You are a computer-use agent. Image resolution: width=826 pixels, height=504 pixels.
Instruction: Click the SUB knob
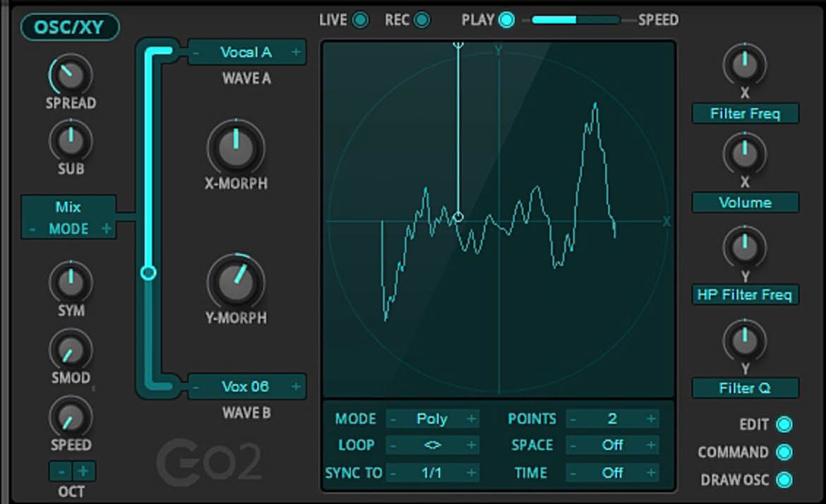tap(71, 141)
